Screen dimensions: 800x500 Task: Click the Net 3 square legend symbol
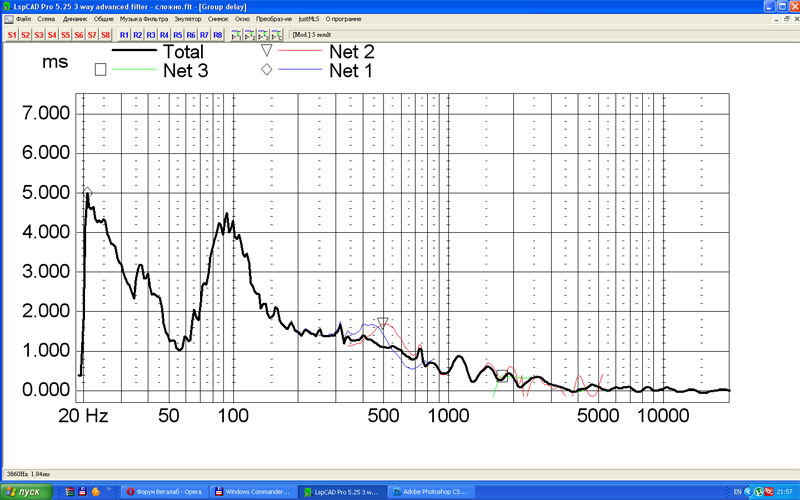[x=101, y=70]
